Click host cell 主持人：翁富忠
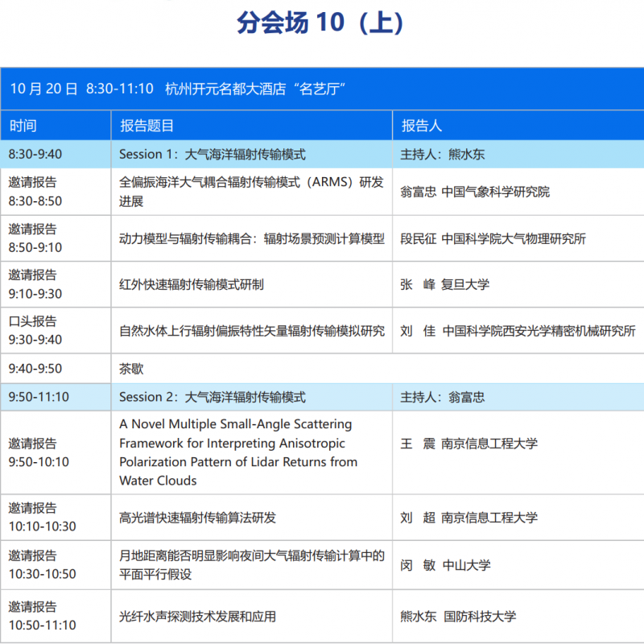The height and width of the screenshot is (644, 644). [443, 397]
